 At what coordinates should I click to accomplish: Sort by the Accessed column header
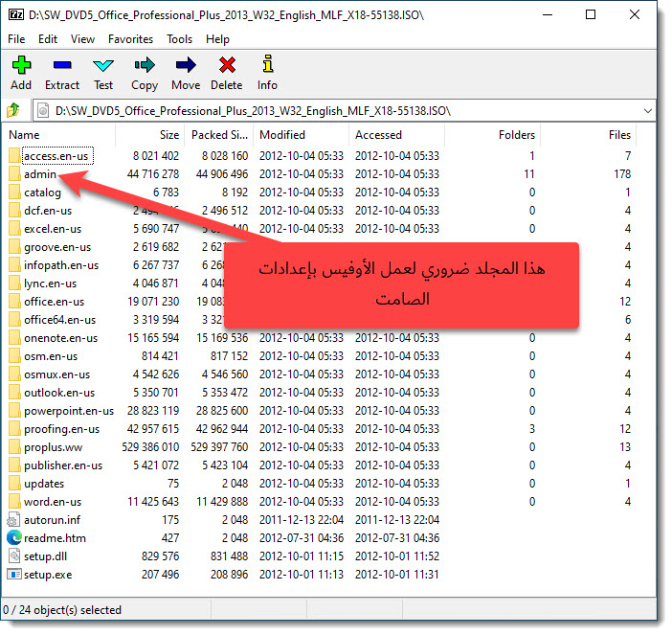[x=397, y=135]
